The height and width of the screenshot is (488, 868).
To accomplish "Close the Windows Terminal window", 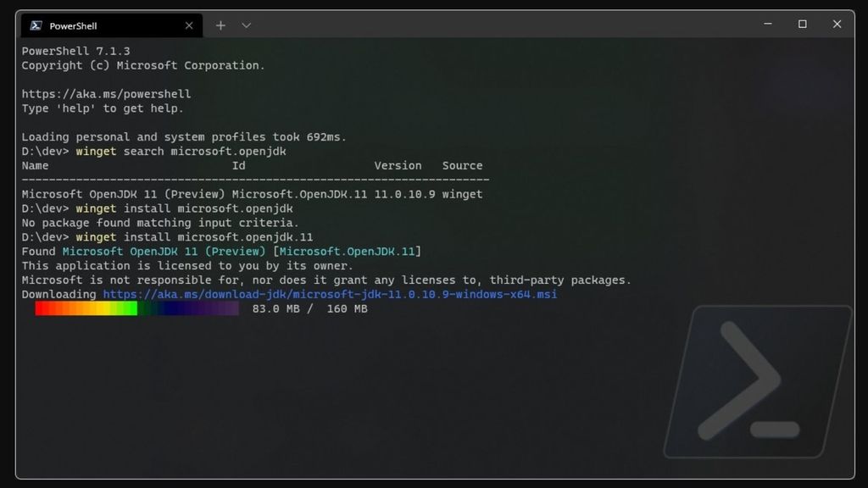I will (x=837, y=24).
